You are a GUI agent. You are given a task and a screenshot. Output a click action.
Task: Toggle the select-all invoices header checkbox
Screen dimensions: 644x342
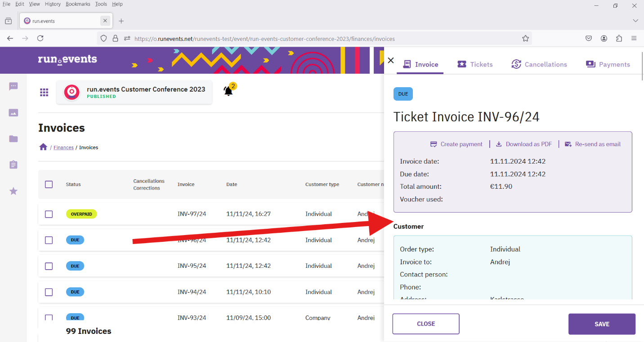[x=49, y=184]
